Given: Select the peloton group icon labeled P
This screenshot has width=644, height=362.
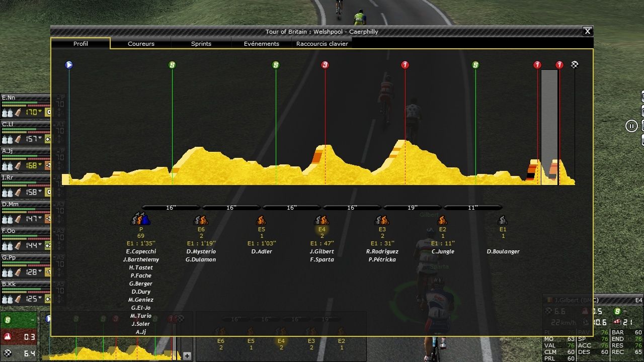Looking at the screenshot, I should 141,220.
